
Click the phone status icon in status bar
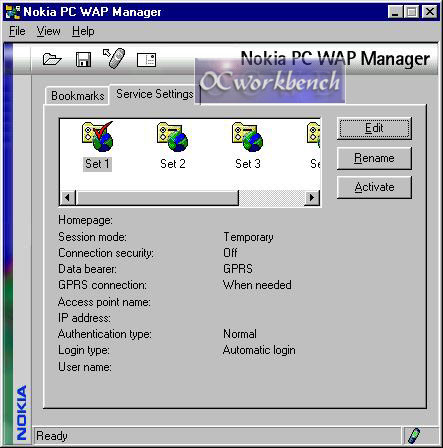(414, 435)
